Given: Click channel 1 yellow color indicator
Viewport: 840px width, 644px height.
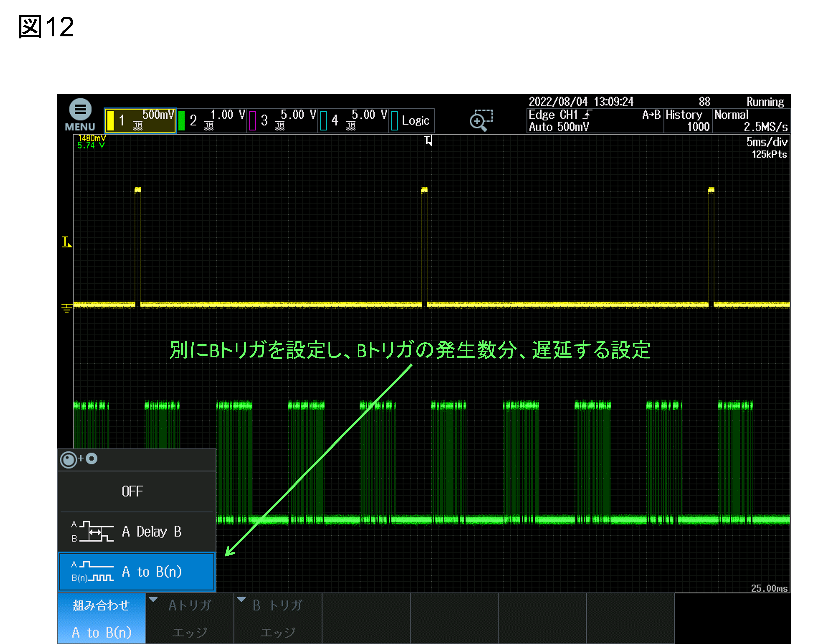Looking at the screenshot, I should click(x=110, y=121).
